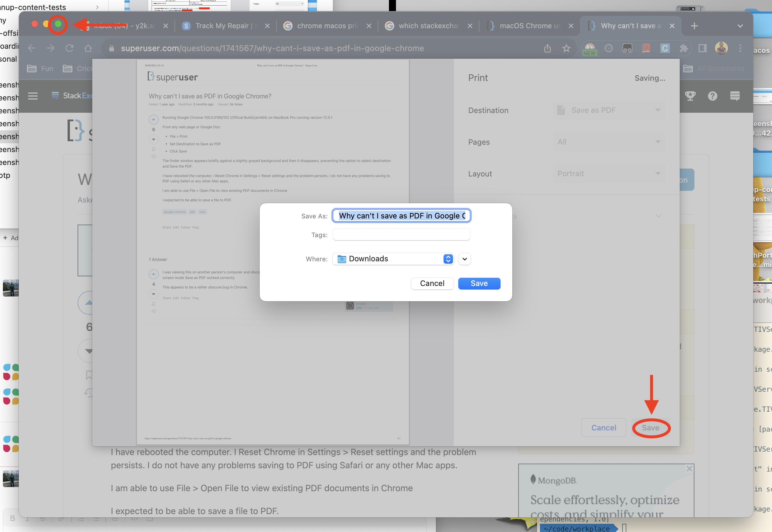Expand the save dialog with chevron

(464, 259)
